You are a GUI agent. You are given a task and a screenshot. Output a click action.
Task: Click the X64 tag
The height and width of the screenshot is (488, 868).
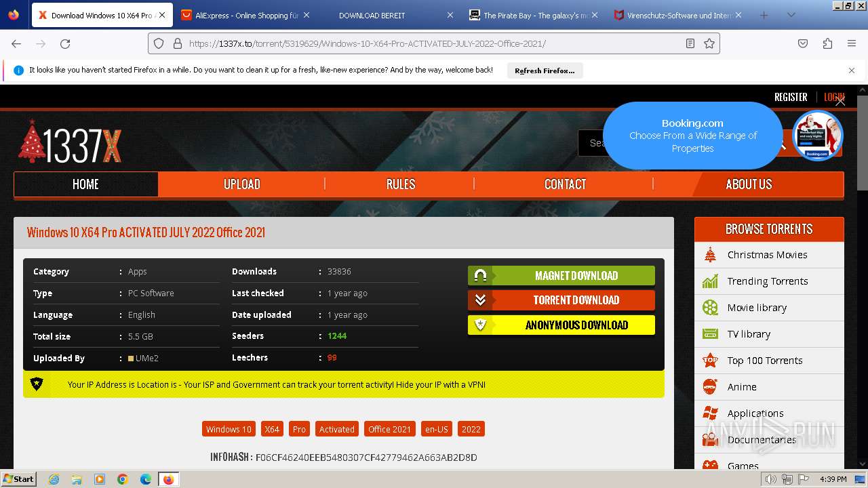coord(272,429)
